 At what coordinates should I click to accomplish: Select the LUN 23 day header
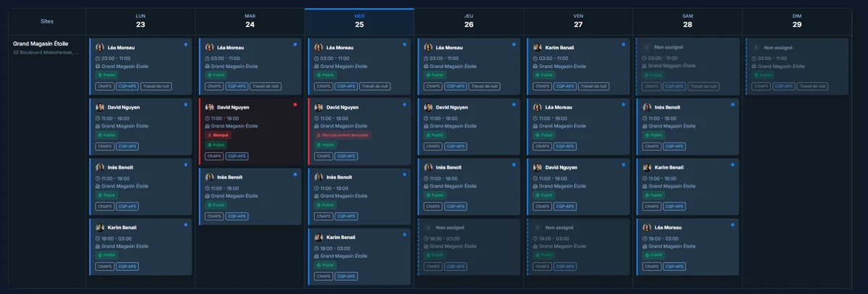coord(140,20)
